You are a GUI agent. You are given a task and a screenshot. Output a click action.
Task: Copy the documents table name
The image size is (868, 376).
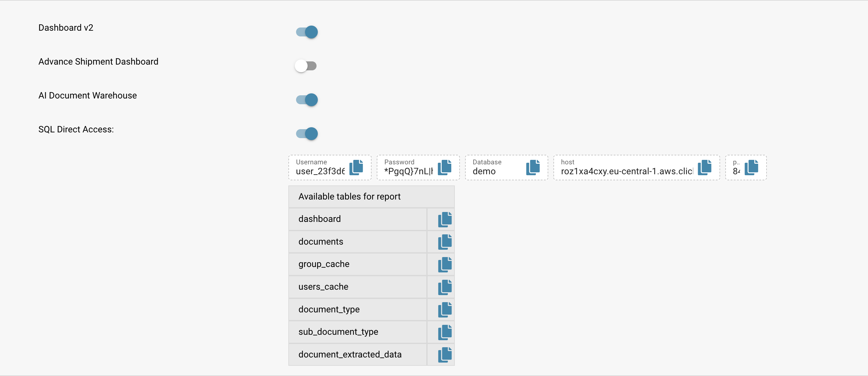point(445,242)
